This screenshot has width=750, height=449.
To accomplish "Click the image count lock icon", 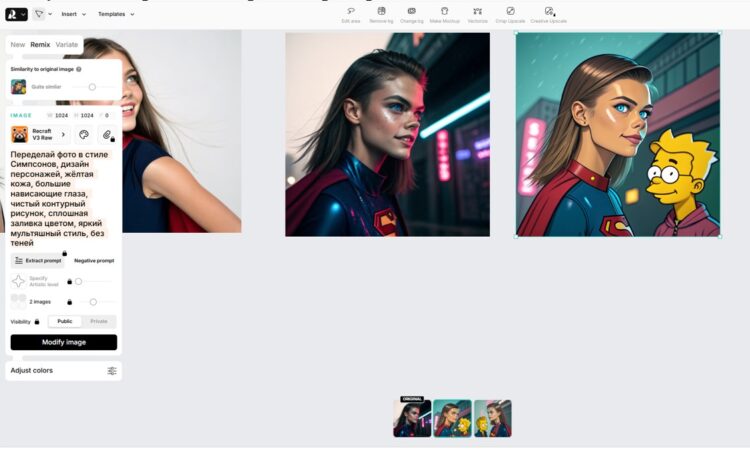I will click(x=69, y=302).
